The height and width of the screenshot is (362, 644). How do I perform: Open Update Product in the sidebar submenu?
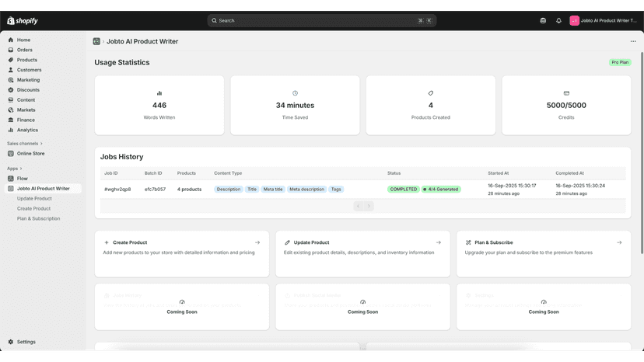pyautogui.click(x=34, y=199)
